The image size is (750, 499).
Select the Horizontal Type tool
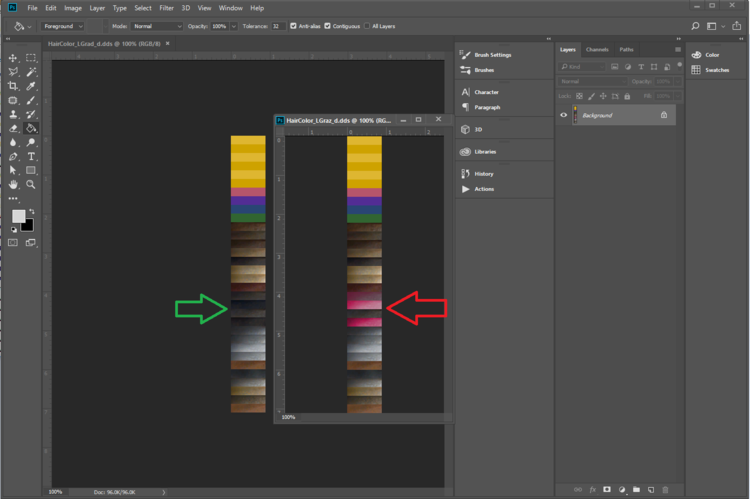pos(31,156)
